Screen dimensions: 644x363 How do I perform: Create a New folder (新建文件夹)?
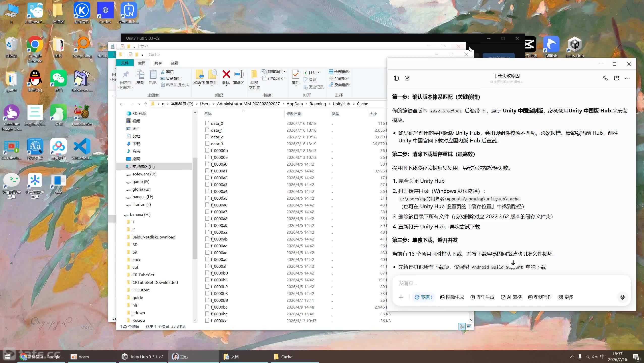pyautogui.click(x=254, y=80)
